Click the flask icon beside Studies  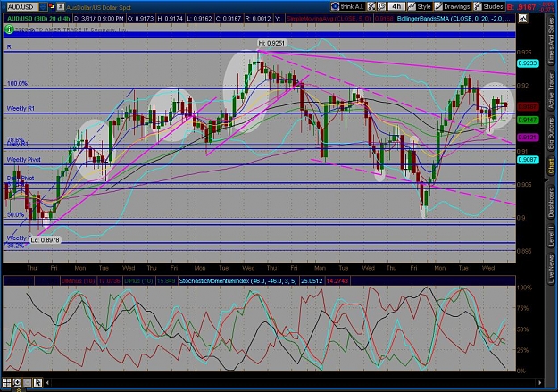coord(478,6)
